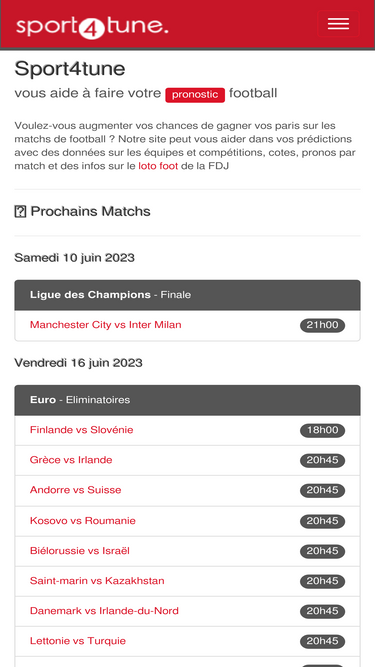375x667 pixels.
Task: Click the 21h00 time badge
Action: click(x=322, y=325)
